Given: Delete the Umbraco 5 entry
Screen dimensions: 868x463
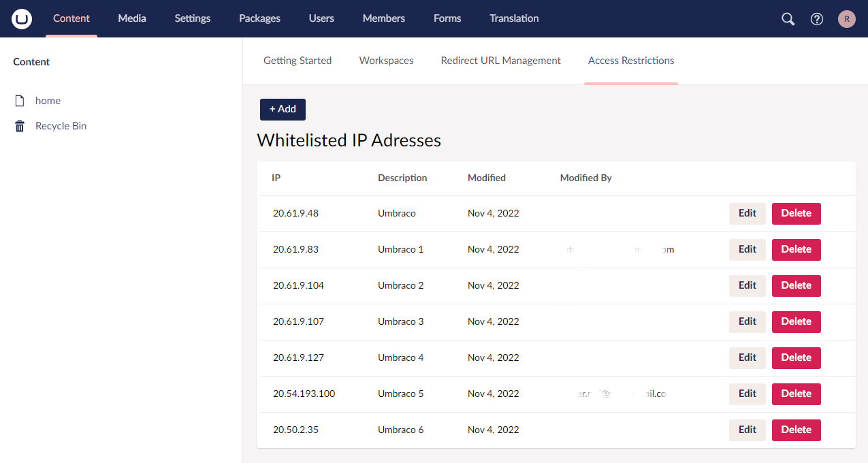Looking at the screenshot, I should [x=796, y=394].
